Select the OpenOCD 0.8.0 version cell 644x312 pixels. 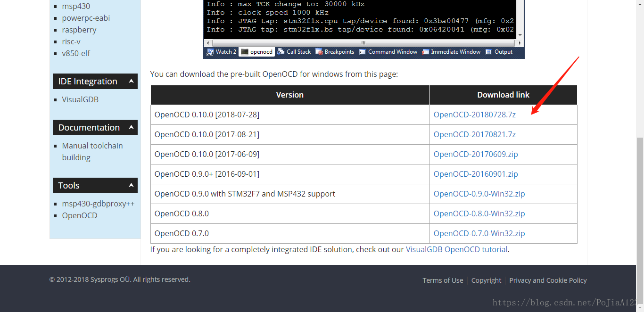pos(290,213)
